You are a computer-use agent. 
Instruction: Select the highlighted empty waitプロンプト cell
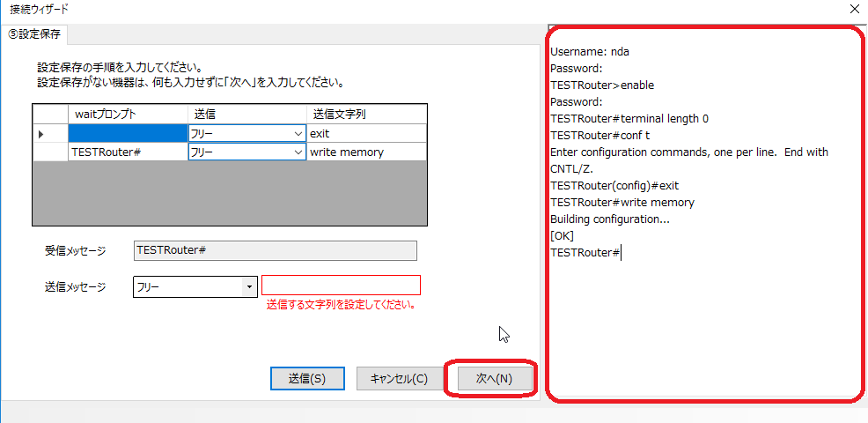(x=128, y=133)
